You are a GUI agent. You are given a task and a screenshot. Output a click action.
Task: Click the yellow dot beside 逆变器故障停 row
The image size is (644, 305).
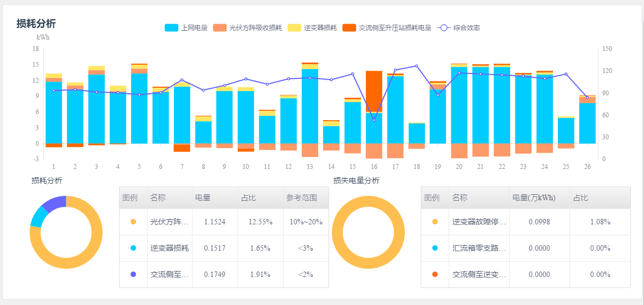pyautogui.click(x=435, y=222)
